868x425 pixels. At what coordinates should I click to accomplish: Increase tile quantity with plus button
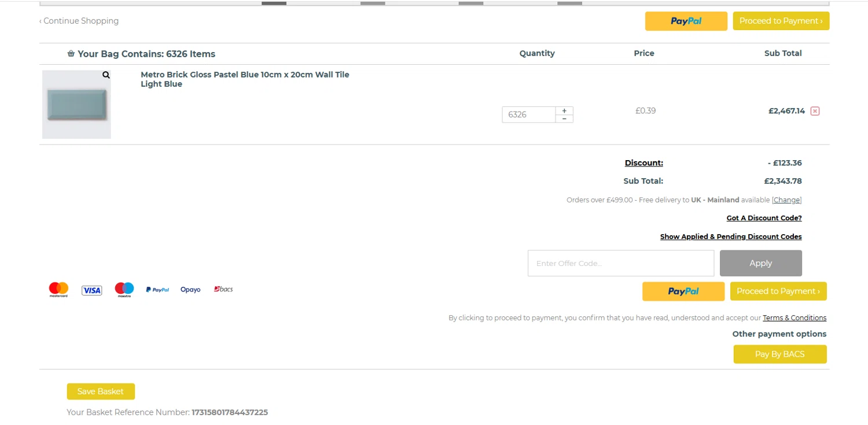click(564, 110)
